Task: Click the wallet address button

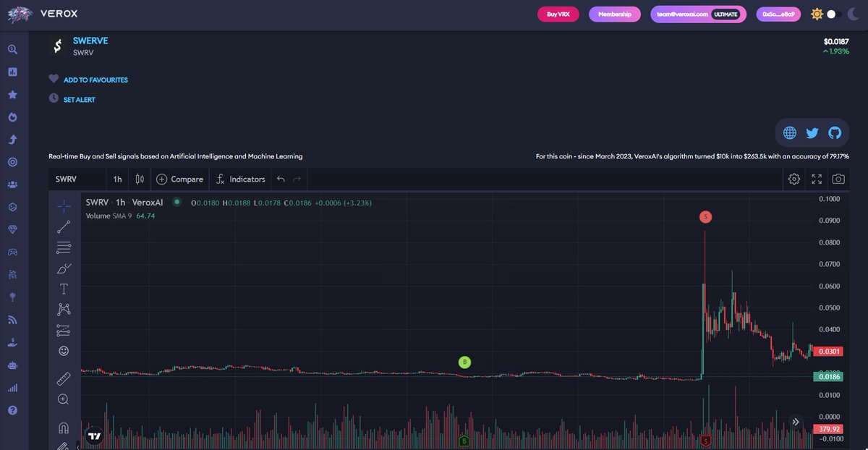Action: (779, 14)
